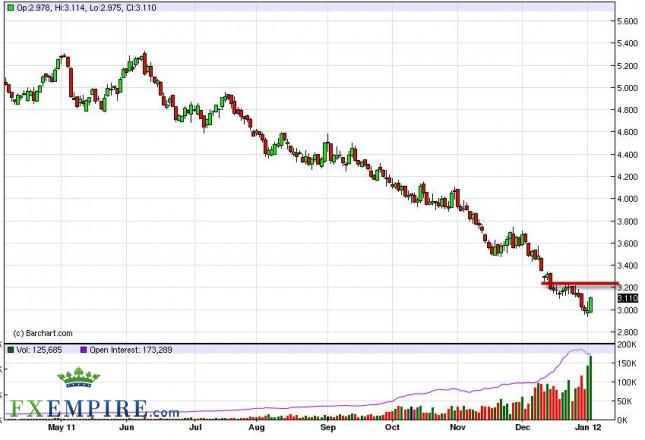Viewport: 645px width, 440px height.
Task: Click the 200K volume axis label
Action: [x=627, y=345]
